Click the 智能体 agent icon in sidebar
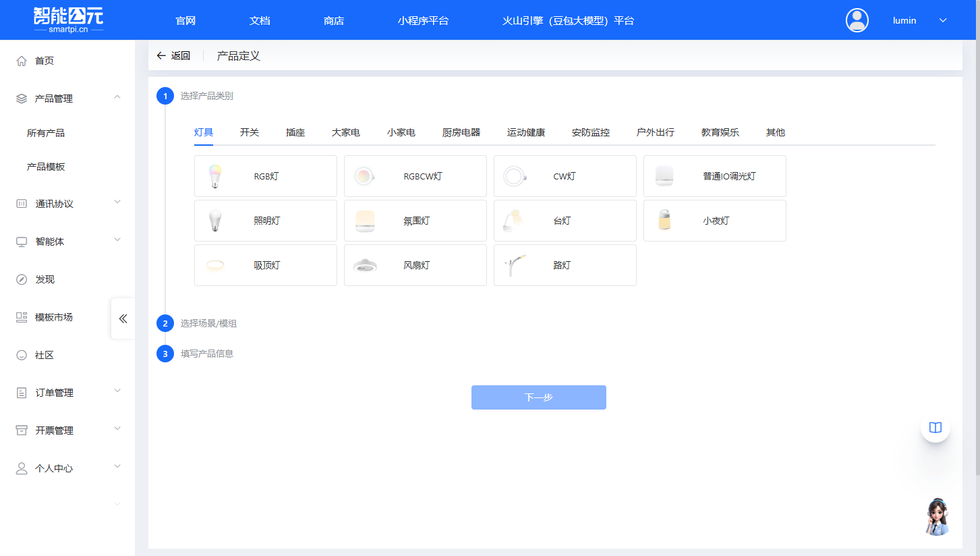 pos(21,241)
